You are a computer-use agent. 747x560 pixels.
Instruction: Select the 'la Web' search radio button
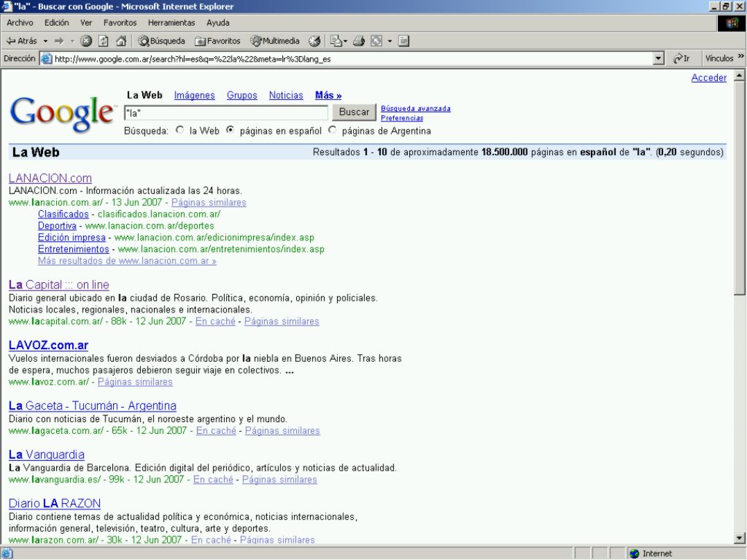pos(180,130)
